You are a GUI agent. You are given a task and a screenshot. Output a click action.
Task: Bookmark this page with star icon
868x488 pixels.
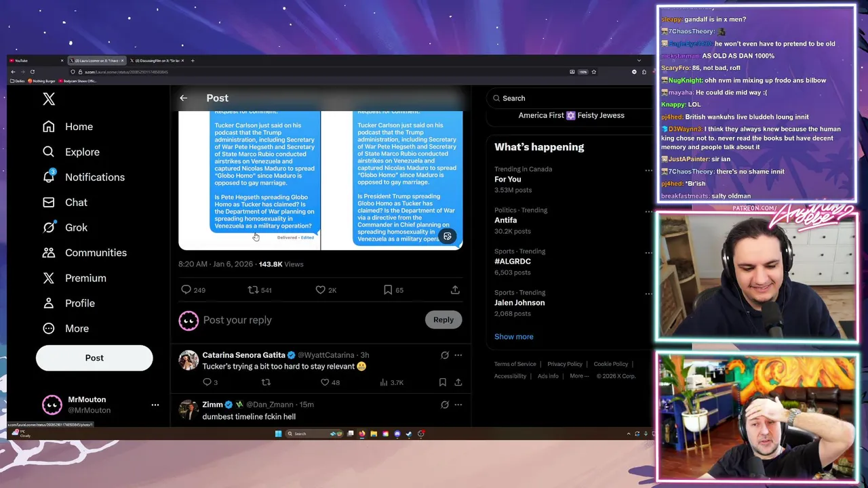593,72
